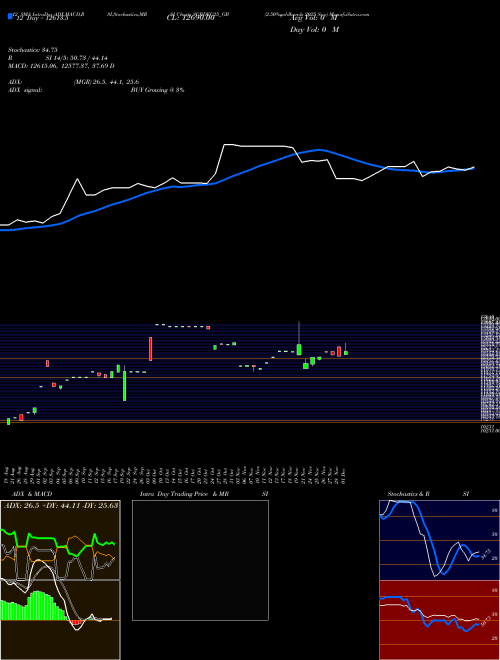Click the long green candlestick reaching the lowest price
This screenshot has width=500, height=660.
[125, 383]
